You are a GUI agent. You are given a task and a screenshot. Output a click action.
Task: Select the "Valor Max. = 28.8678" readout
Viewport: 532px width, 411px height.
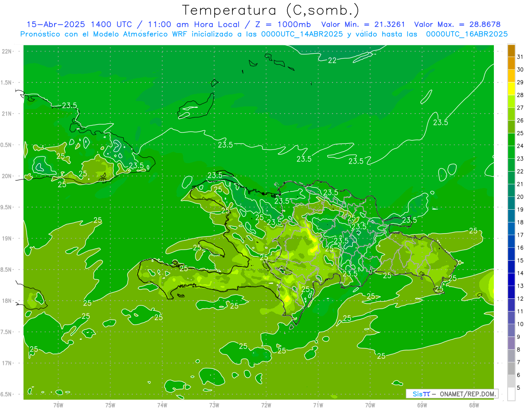click(x=457, y=24)
